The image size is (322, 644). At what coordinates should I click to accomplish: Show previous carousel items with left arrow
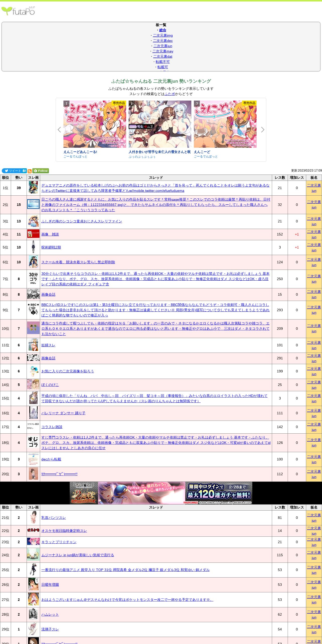(x=59, y=130)
